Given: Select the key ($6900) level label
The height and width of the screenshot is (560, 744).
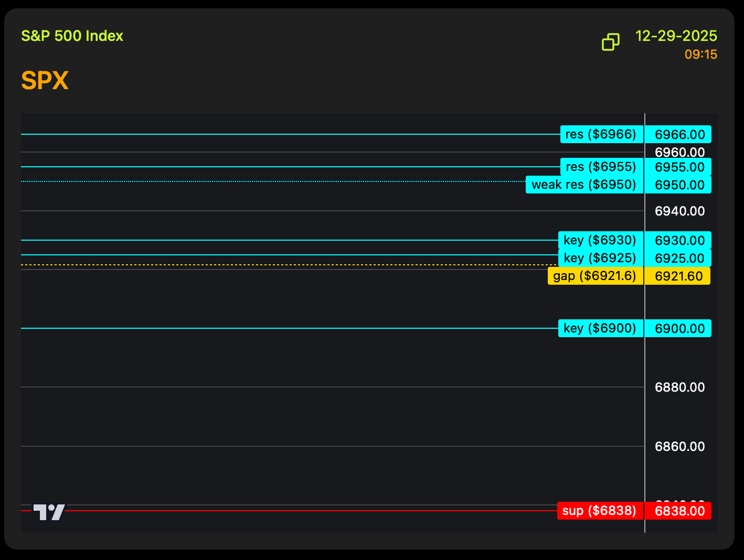Looking at the screenshot, I should point(600,328).
